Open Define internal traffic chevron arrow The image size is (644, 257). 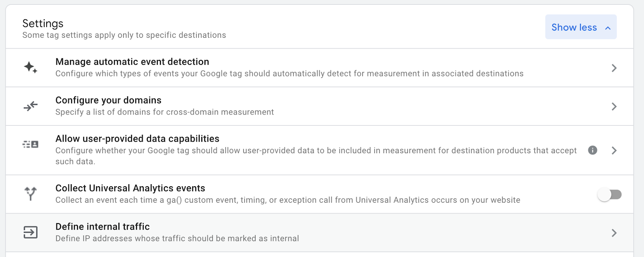point(614,233)
